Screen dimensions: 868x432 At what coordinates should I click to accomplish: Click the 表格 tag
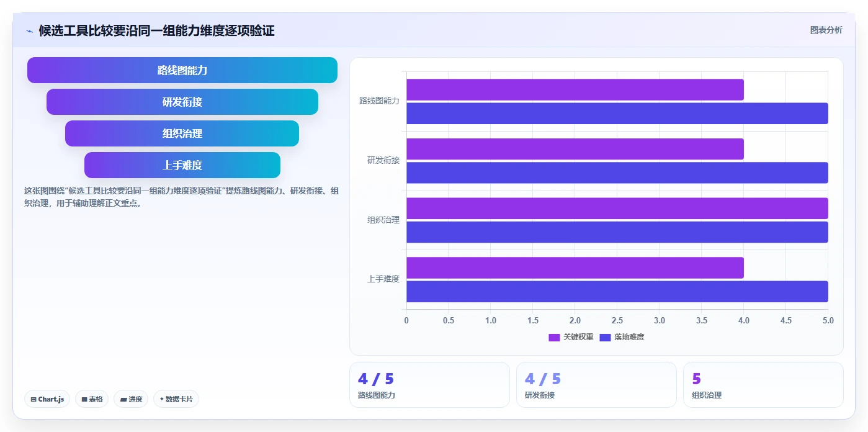[92, 399]
